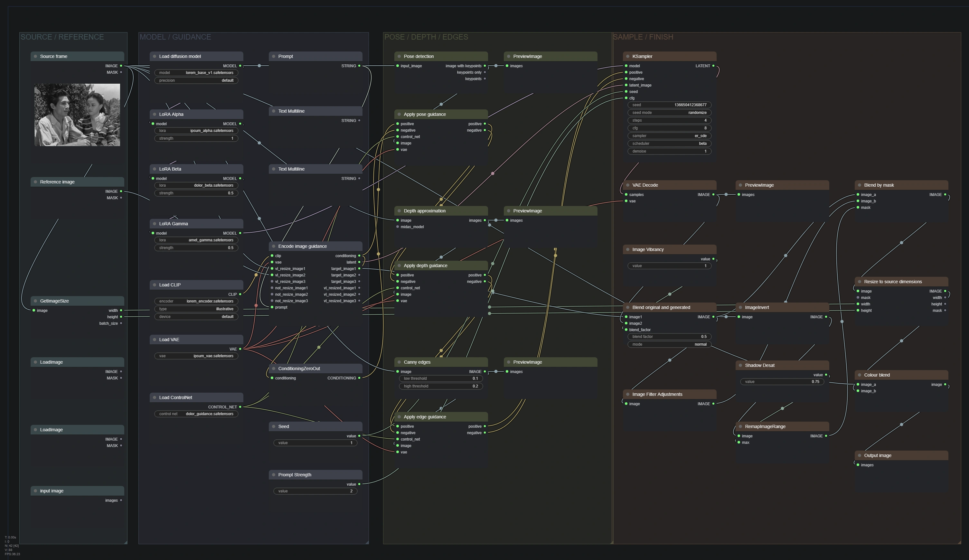Click the IMAGE output port of Source frame
969x560 pixels.
(x=121, y=66)
